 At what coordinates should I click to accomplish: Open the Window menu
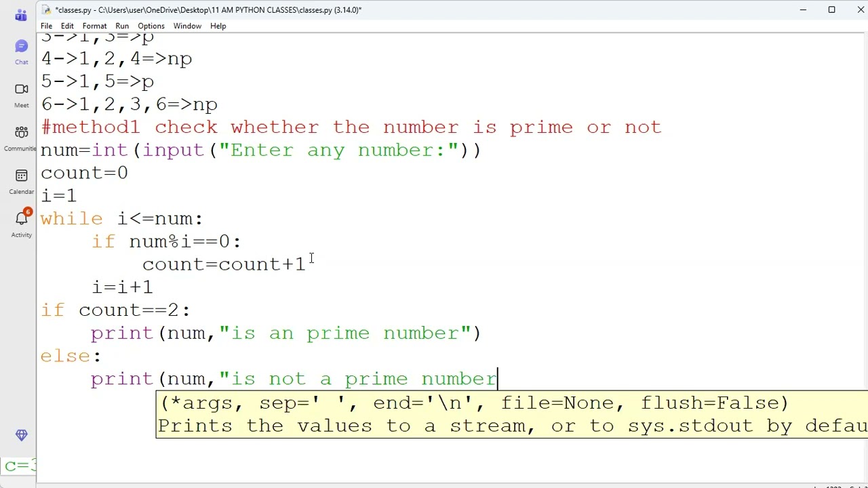(187, 26)
